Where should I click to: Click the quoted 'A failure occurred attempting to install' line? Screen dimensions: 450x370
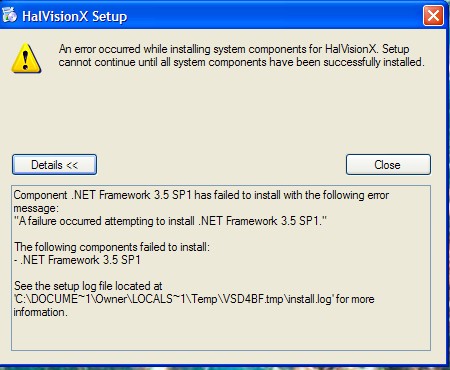[x=170, y=221]
